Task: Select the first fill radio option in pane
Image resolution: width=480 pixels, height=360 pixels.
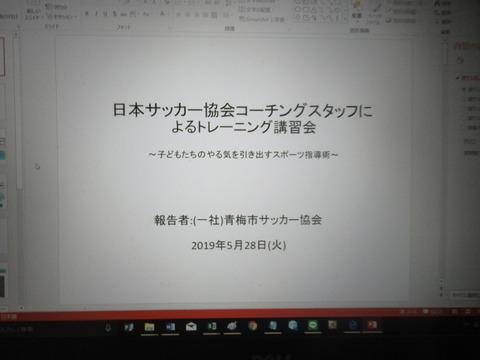Action: point(464,89)
